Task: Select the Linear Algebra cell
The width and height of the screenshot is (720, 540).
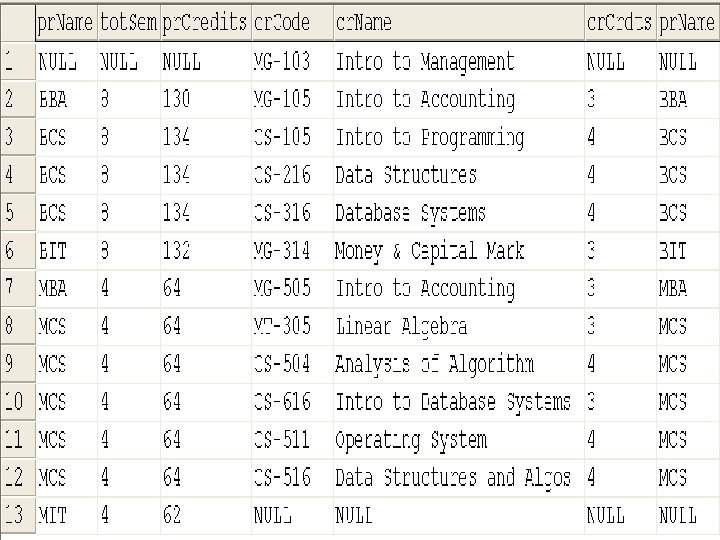Action: 459,326
